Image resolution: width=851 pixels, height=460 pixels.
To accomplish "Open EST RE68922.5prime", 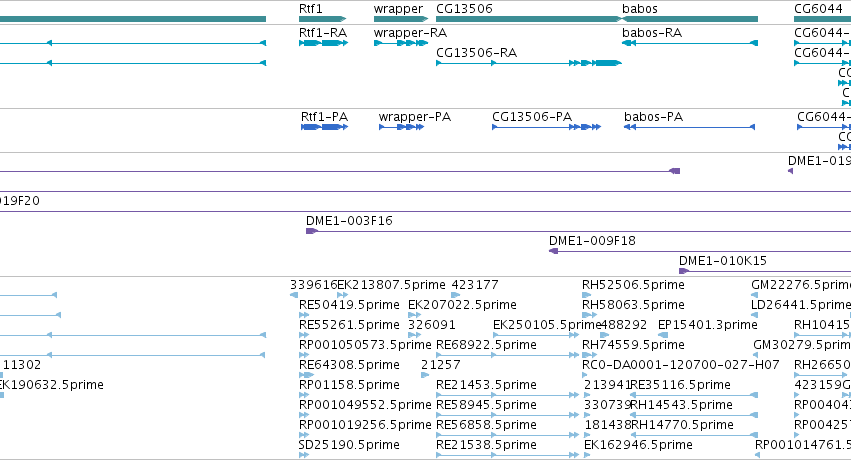I will pyautogui.click(x=486, y=345).
